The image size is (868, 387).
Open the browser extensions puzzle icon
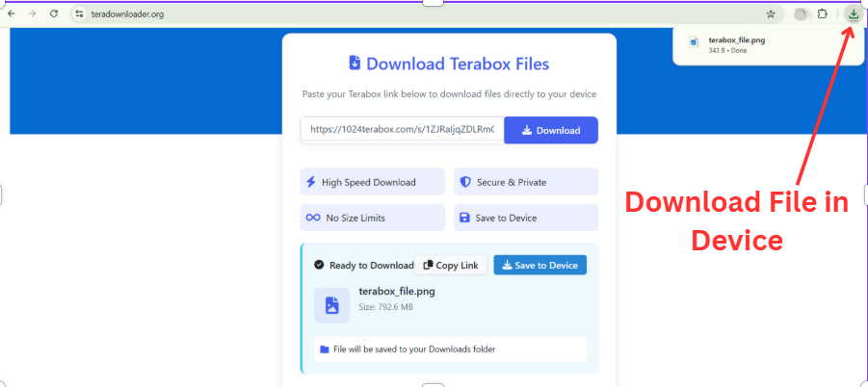point(823,14)
